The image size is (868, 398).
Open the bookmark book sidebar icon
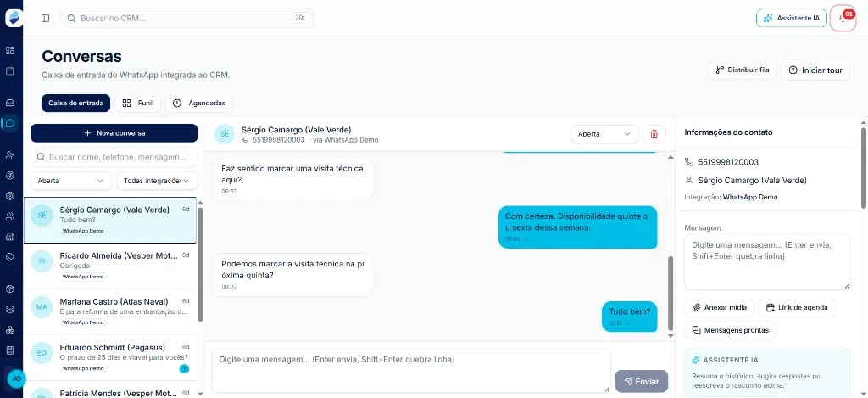pos(9,350)
